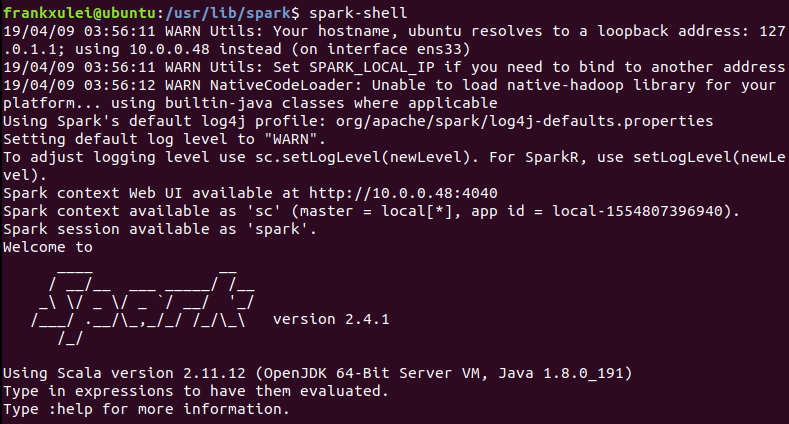Screen dimensions: 789x424
Task: Click 'Type in expressions to have them evaluated.'
Action: [x=196, y=391]
